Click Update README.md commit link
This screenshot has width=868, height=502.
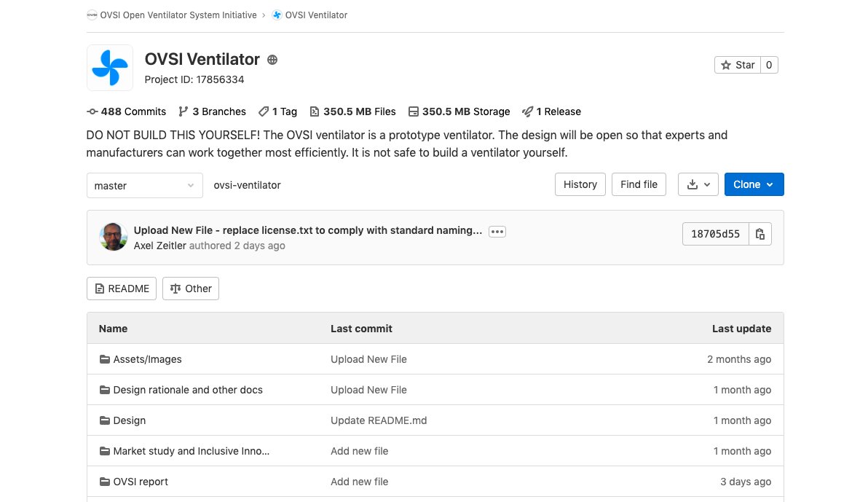[x=379, y=420]
